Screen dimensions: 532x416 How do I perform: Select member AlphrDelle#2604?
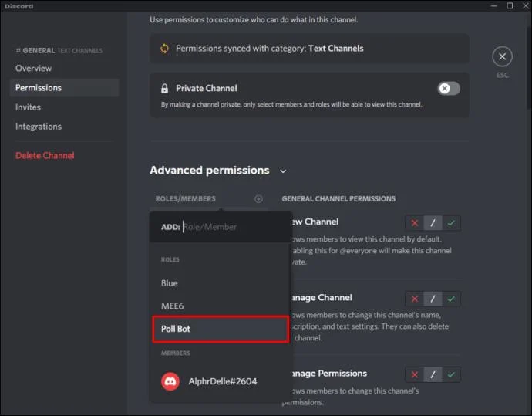point(221,381)
